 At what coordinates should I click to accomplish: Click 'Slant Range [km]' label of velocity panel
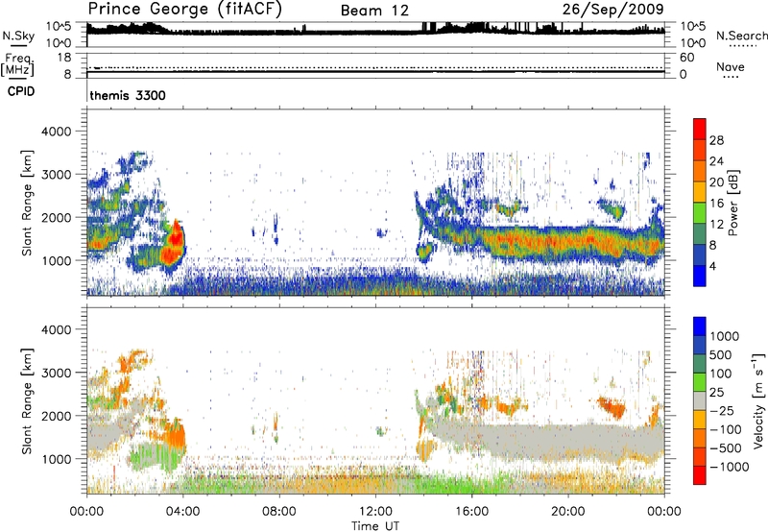coord(27,401)
